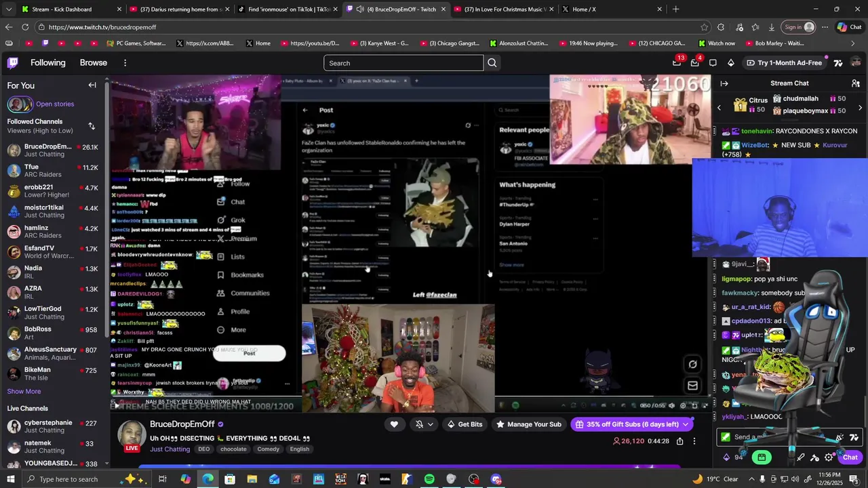
Task: Click the purple Chat send button
Action: click(x=850, y=457)
